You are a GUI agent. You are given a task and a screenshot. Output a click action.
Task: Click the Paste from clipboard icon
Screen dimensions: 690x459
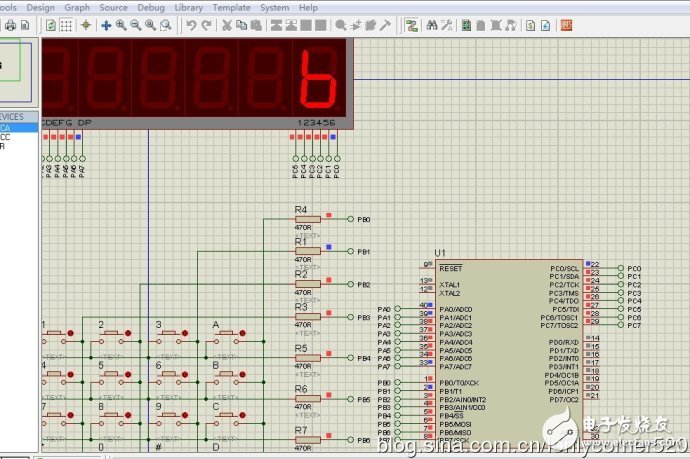(x=256, y=26)
